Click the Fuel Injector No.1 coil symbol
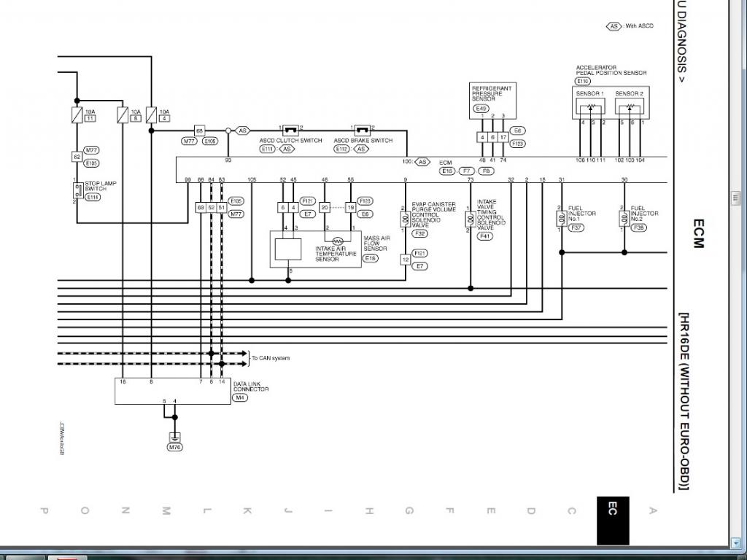Viewport: 747px width, 560px height. 561,219
